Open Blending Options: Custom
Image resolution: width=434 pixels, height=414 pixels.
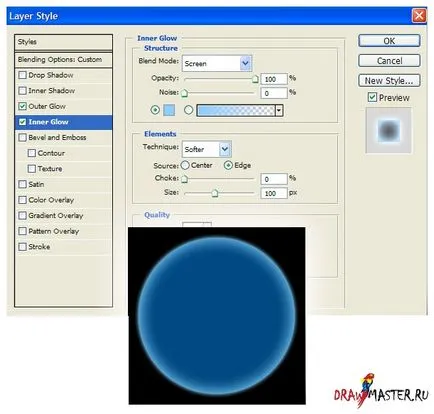pyautogui.click(x=63, y=60)
